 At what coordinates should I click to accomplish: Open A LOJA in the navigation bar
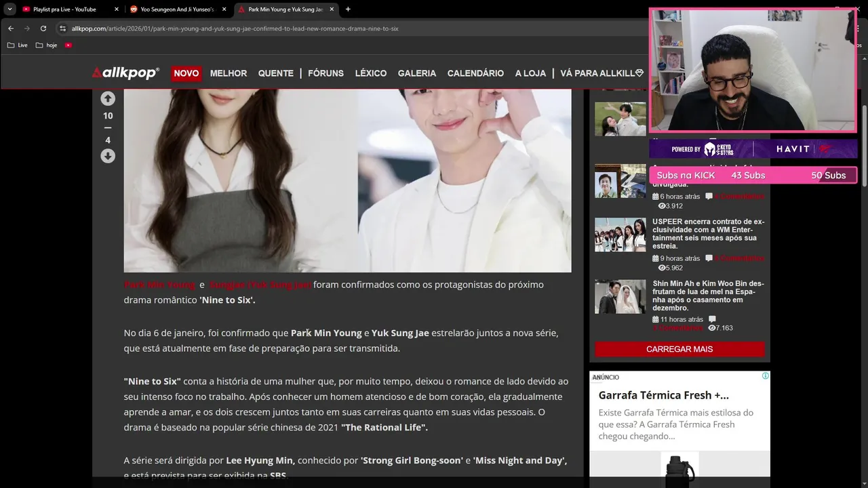point(530,73)
